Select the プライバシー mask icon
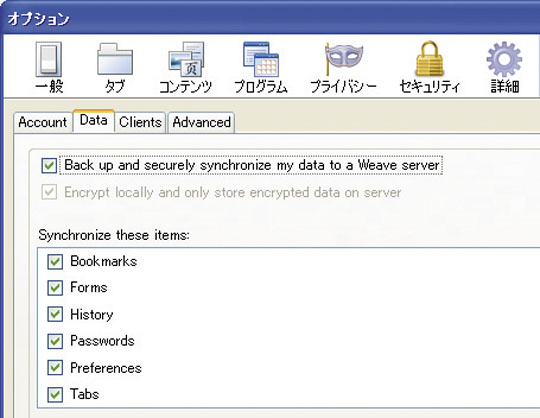Image resolution: width=540 pixels, height=418 pixels. (343, 67)
